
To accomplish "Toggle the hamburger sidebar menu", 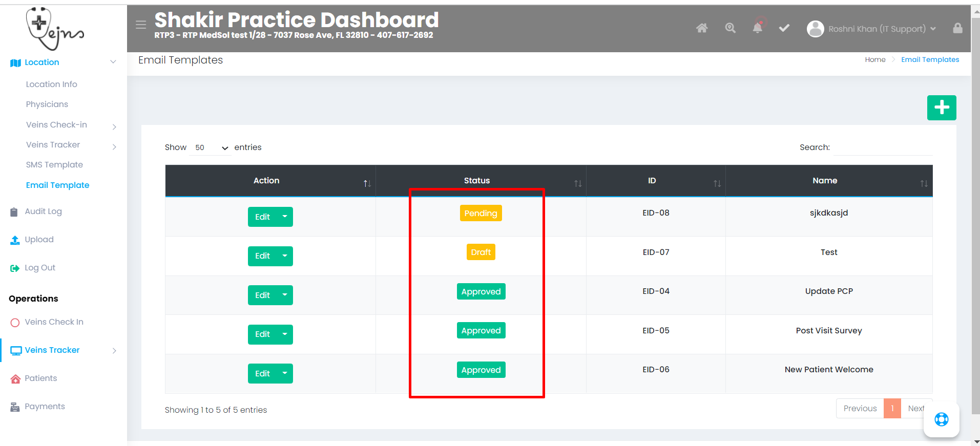I will pos(141,25).
